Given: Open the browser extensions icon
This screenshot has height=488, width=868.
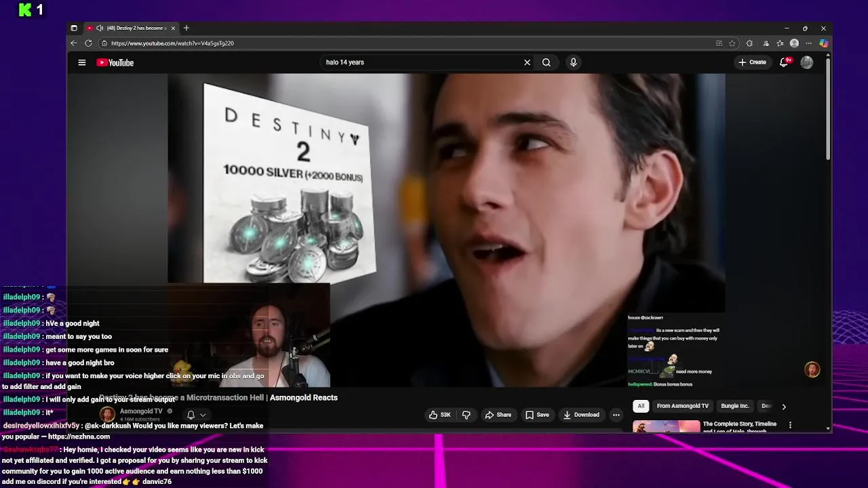Looking at the screenshot, I should (749, 43).
